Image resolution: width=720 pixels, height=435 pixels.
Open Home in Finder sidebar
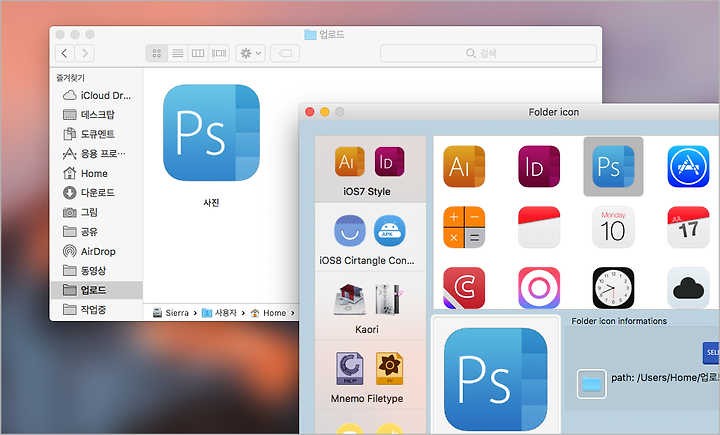pos(96,173)
